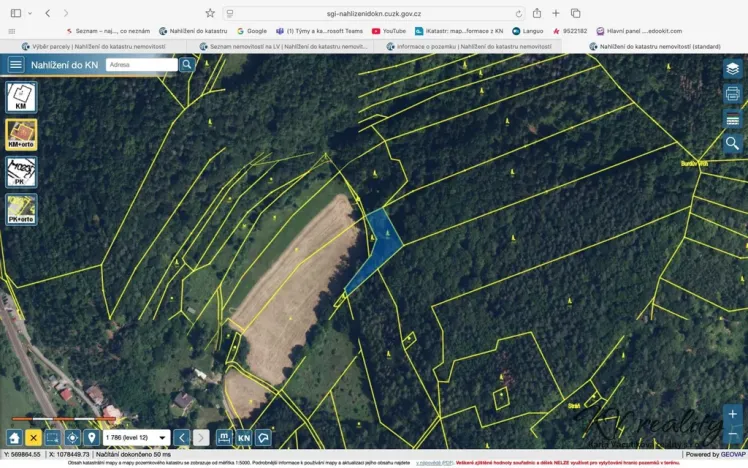Choose the PK+orto basemap option
This screenshot has width=748, height=468.
tap(21, 208)
